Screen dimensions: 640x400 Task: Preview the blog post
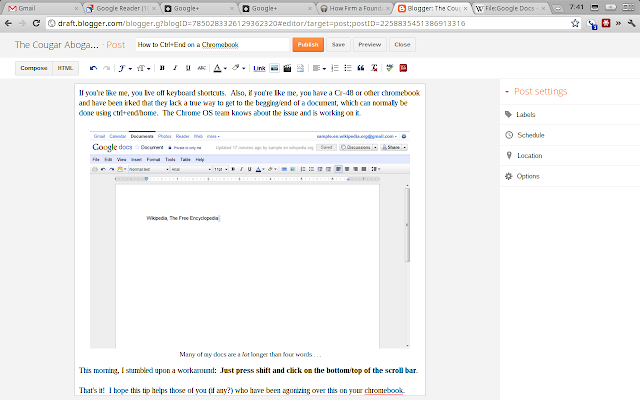[x=369, y=44]
